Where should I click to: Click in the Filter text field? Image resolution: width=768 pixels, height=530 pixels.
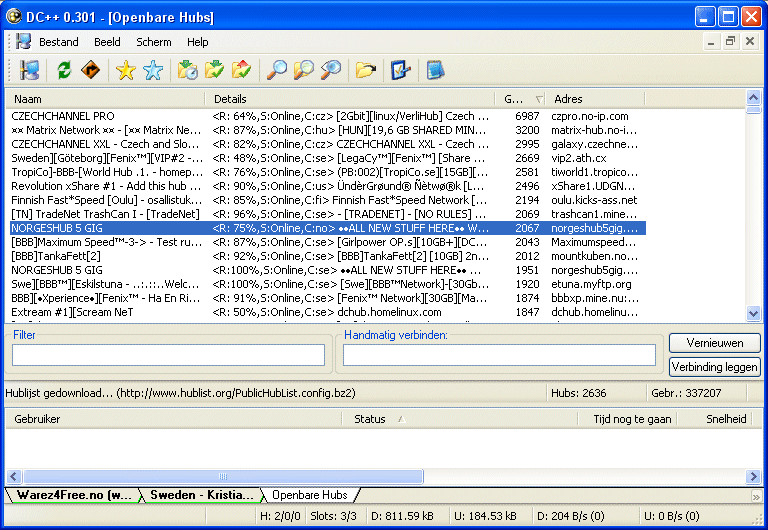[168, 355]
